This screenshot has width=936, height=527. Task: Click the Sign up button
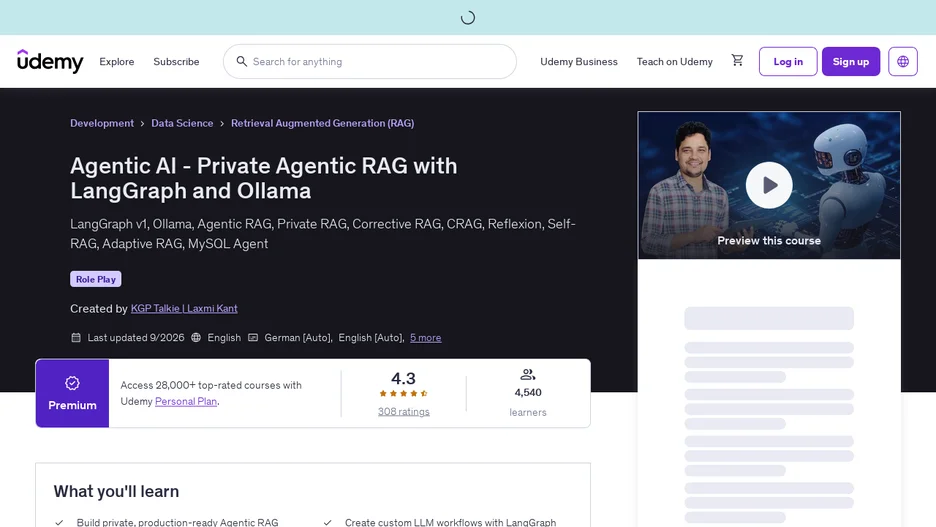(x=851, y=61)
